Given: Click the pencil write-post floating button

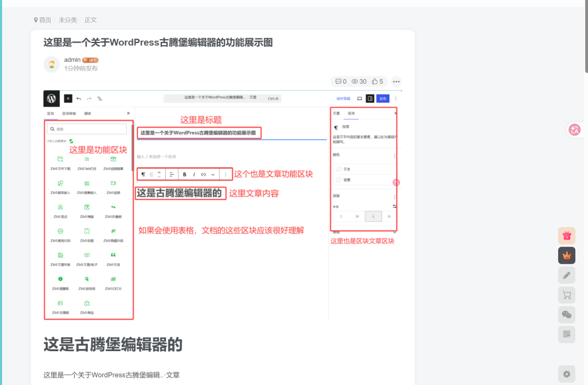Looking at the screenshot, I should (567, 275).
